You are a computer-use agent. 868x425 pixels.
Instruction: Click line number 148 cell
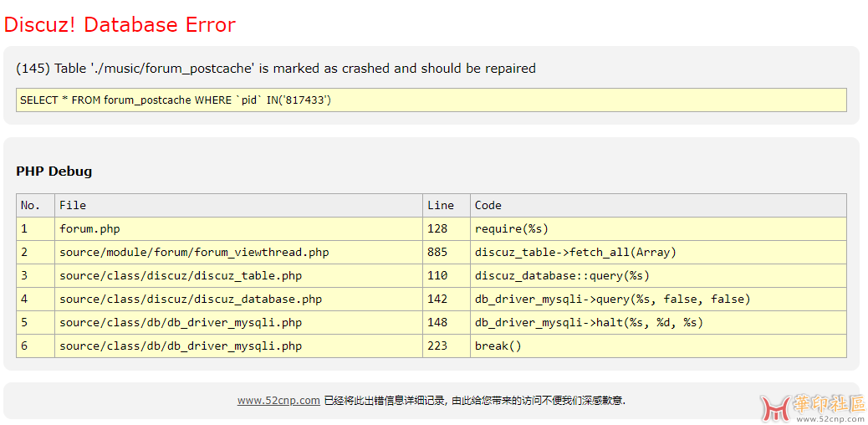[x=447, y=322]
